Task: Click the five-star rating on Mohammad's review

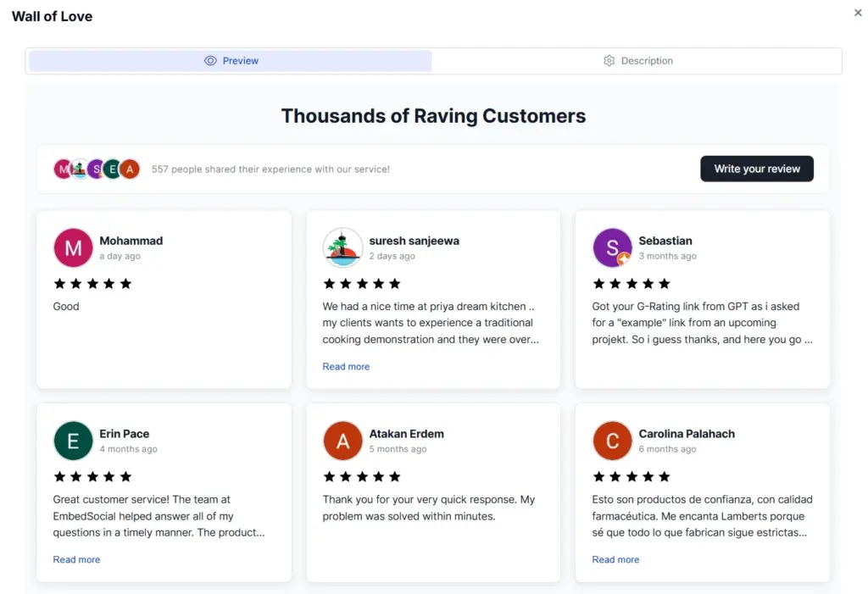Action: (x=92, y=284)
